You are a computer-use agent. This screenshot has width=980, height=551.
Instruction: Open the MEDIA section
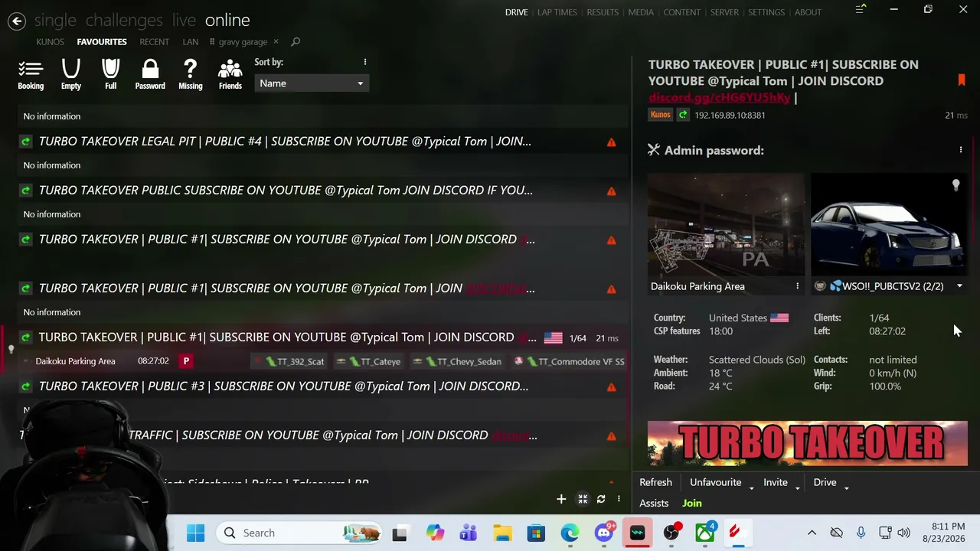coord(641,12)
